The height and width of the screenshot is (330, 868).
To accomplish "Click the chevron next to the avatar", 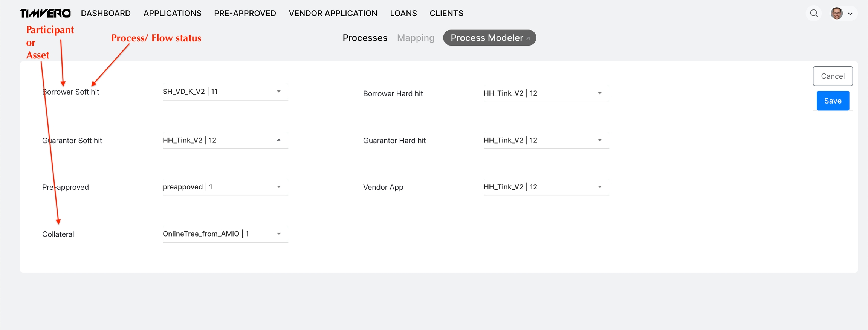I will tap(850, 14).
